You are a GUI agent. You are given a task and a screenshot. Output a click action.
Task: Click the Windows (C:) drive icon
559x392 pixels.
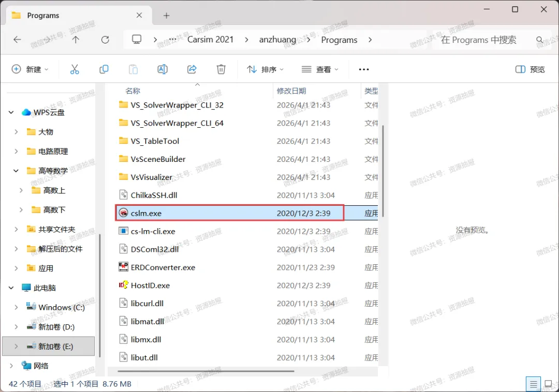pos(32,307)
